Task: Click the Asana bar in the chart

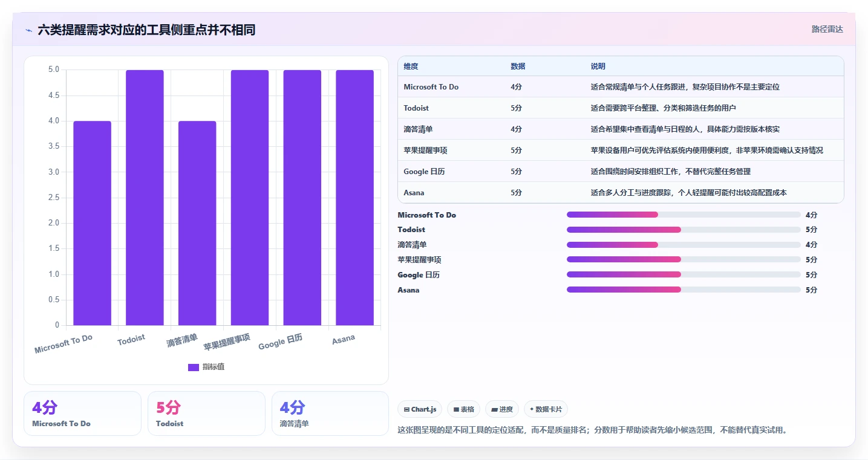Action: pyautogui.click(x=354, y=198)
